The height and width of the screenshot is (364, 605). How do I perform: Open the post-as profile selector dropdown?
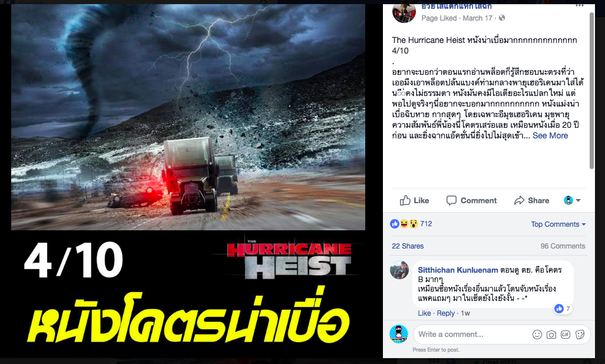572,200
